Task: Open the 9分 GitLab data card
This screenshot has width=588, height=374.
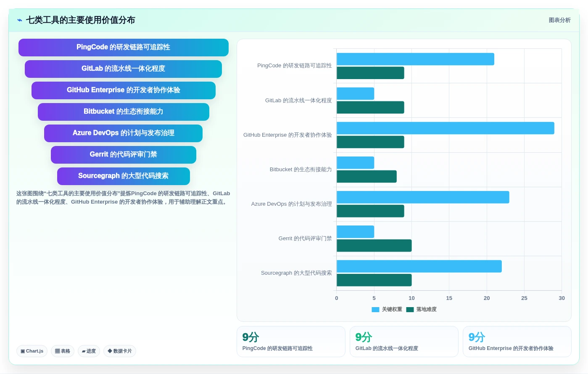Action: [404, 342]
